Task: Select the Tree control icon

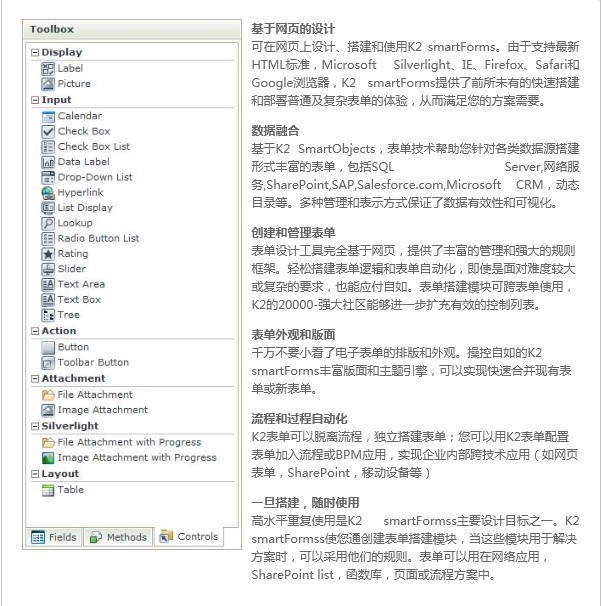Action: pos(48,314)
